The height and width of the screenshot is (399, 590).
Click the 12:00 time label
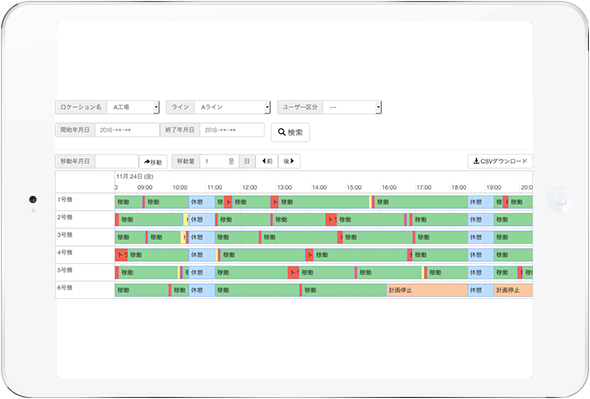coord(249,187)
